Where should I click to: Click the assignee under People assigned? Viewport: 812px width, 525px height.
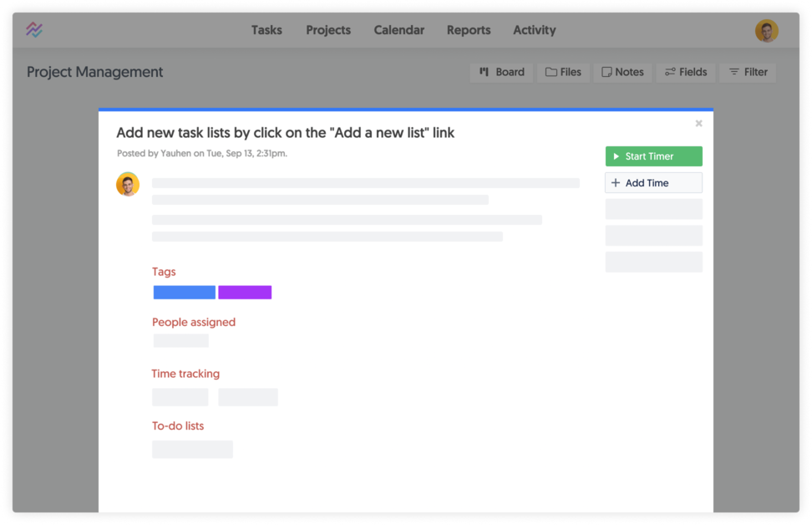pos(180,340)
